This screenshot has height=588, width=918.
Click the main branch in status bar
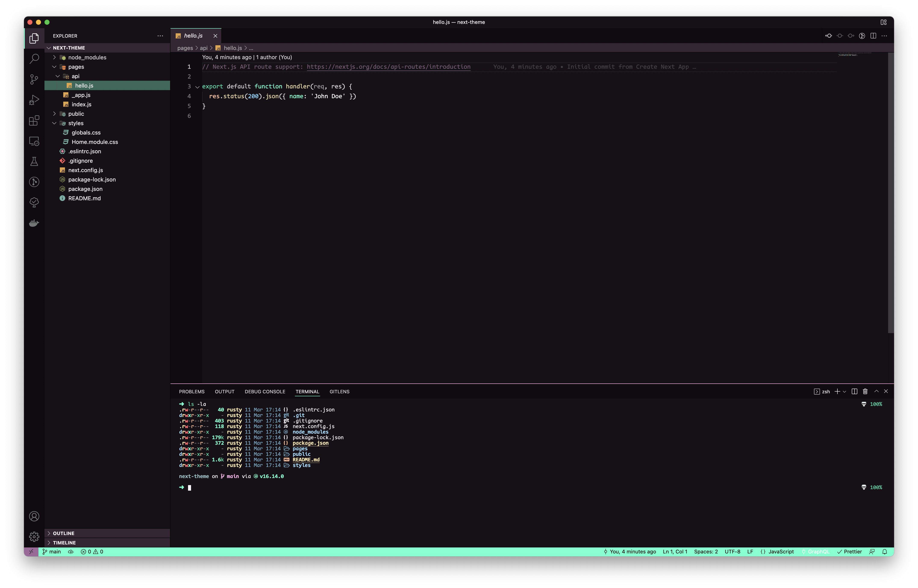pyautogui.click(x=51, y=552)
